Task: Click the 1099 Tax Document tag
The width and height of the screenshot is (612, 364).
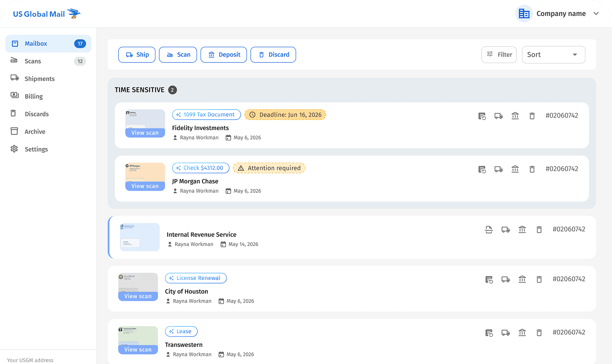Action: [206, 115]
